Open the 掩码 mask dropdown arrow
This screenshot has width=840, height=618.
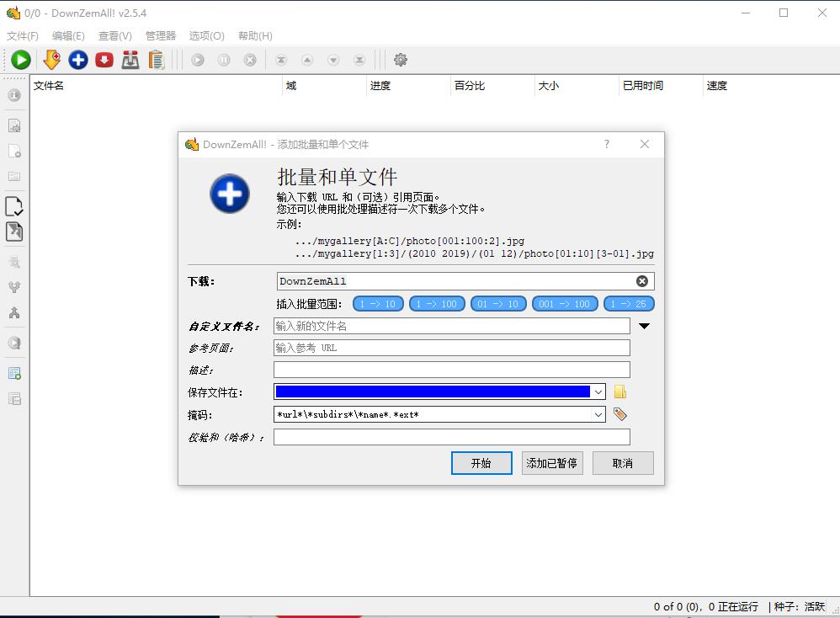coord(598,414)
